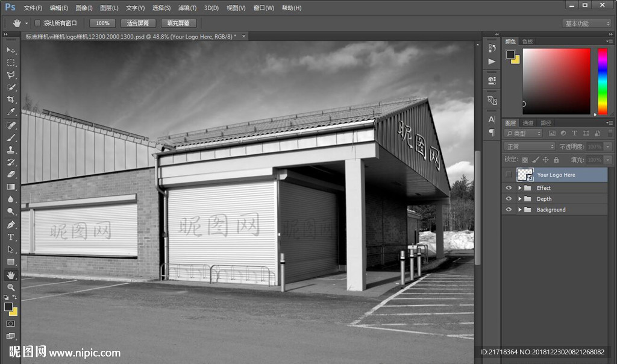Select the Rectangular Marquee tool
The height and width of the screenshot is (364, 617).
click(11, 63)
